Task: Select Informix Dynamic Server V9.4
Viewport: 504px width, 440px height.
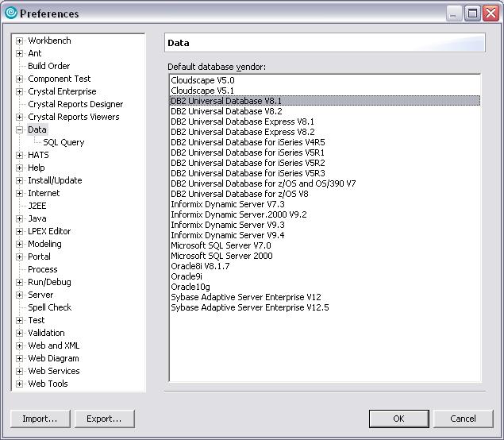Action: [325, 235]
